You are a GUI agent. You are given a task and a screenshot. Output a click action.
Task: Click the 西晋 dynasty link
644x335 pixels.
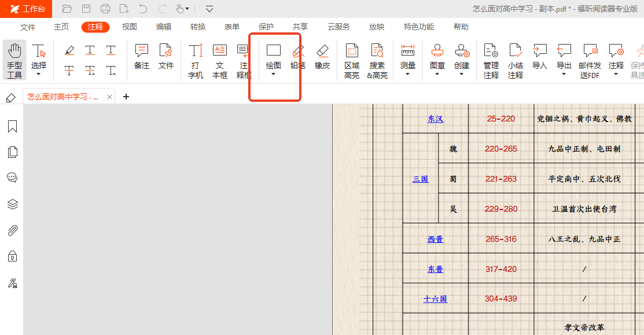pyautogui.click(x=435, y=239)
